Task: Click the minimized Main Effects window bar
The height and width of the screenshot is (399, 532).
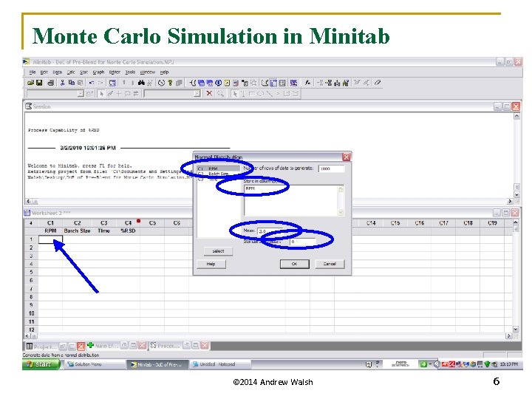Action: coord(117,346)
